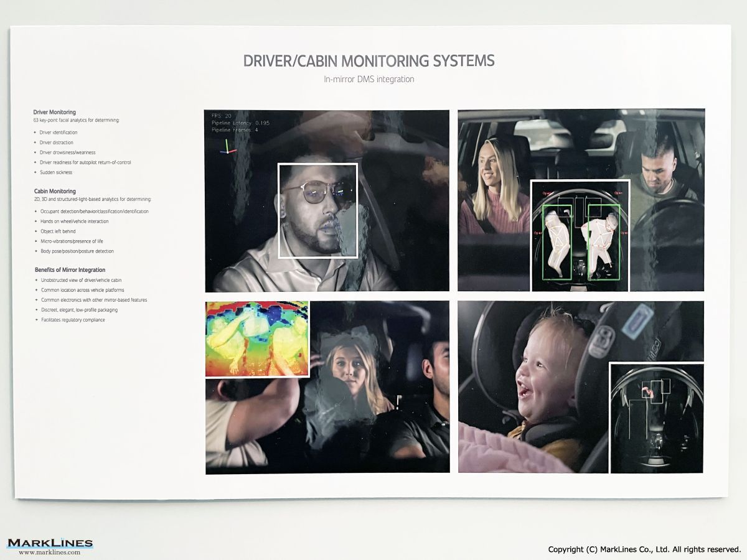The height and width of the screenshot is (560, 747).
Task: Click the skeleton pose detection inset image
Action: 580,236
